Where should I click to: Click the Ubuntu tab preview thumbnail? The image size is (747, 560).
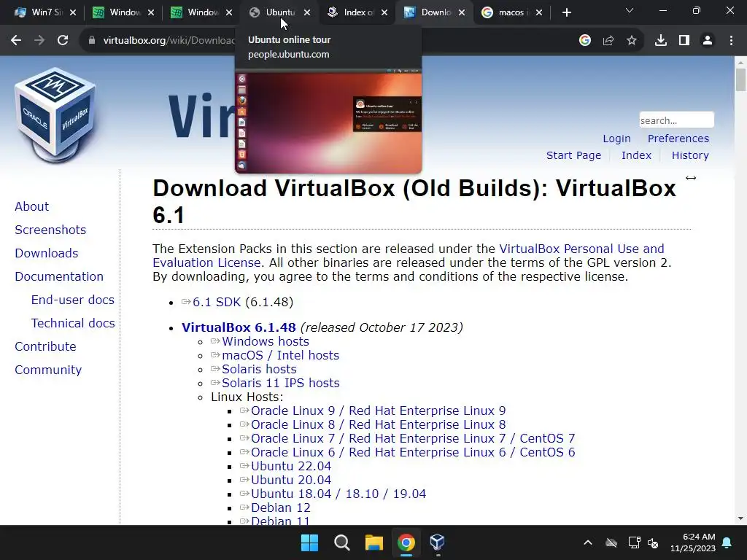coord(328,121)
